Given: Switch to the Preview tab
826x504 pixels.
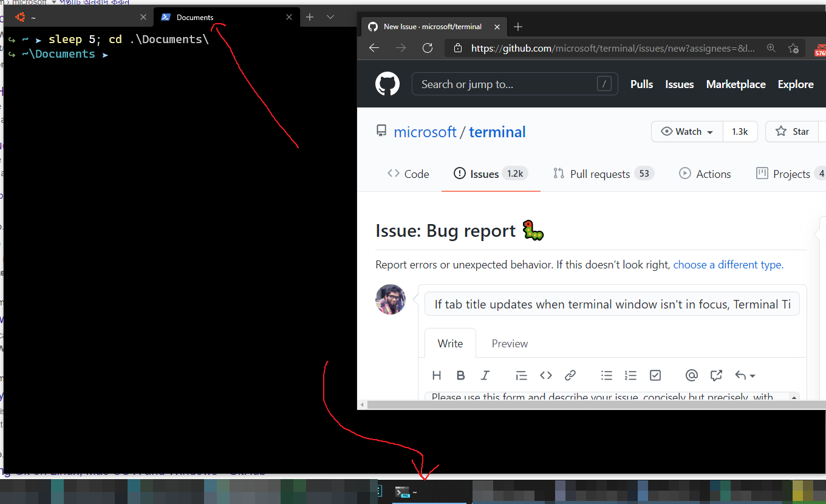Looking at the screenshot, I should coord(510,343).
